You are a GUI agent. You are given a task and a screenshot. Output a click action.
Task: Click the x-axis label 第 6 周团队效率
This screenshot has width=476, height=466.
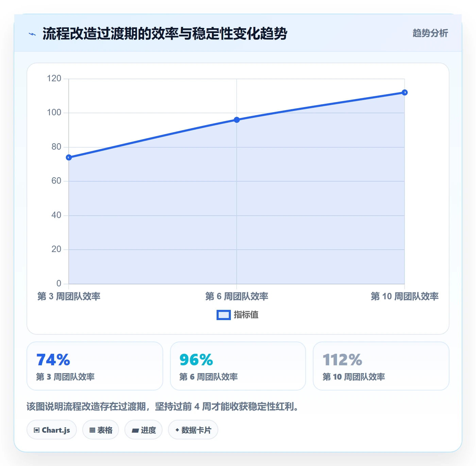click(x=237, y=296)
